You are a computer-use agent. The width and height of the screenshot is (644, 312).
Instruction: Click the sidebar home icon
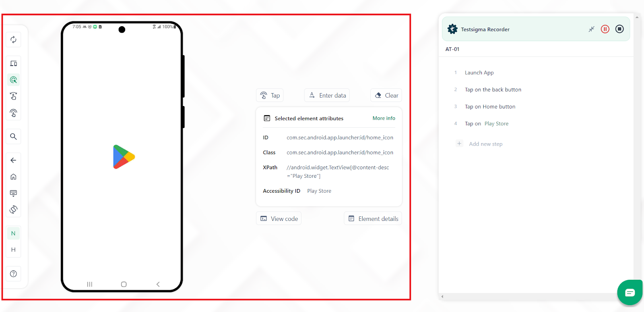click(13, 177)
